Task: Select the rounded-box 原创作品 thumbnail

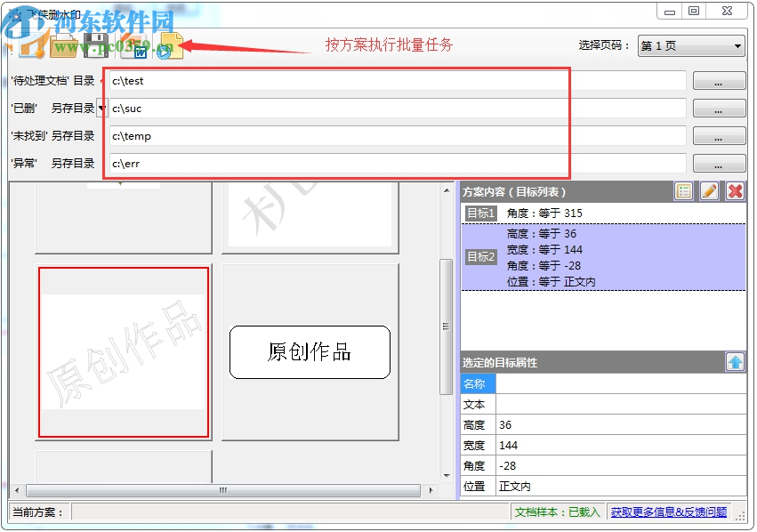Action: [310, 352]
